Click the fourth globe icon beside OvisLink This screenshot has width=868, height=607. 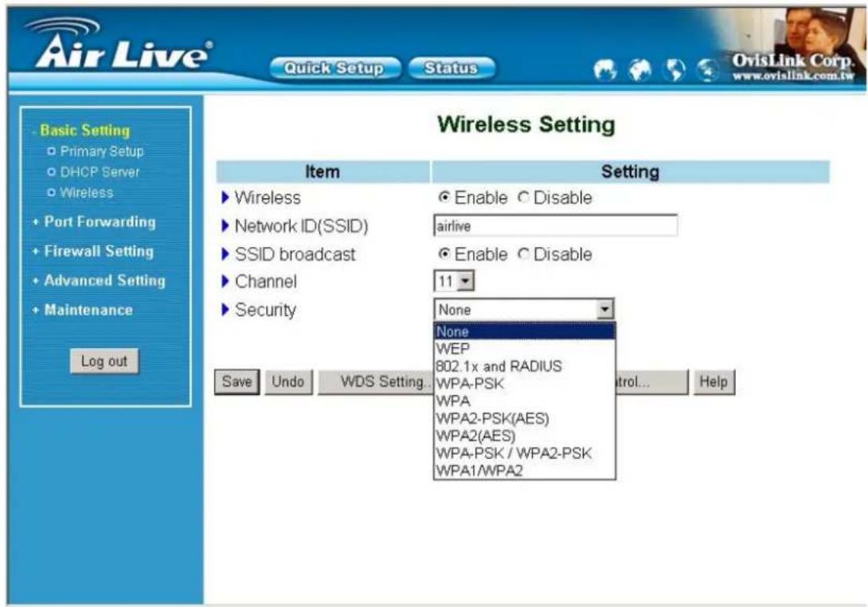click(x=707, y=70)
